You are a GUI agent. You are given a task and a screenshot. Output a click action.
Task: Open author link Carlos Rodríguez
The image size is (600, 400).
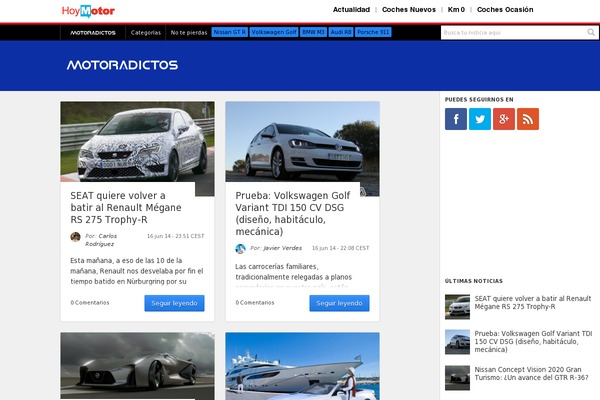point(101,240)
